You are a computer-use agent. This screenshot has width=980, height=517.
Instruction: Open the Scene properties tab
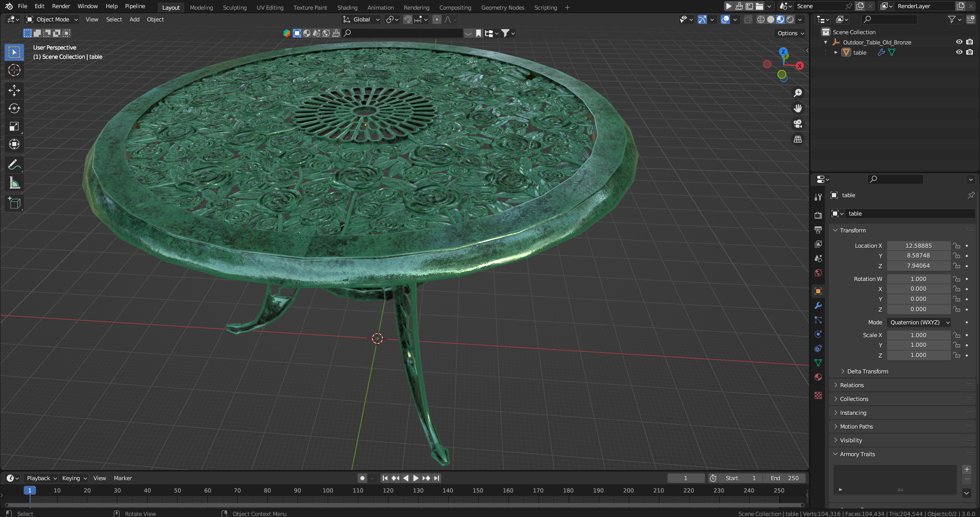[x=818, y=258]
